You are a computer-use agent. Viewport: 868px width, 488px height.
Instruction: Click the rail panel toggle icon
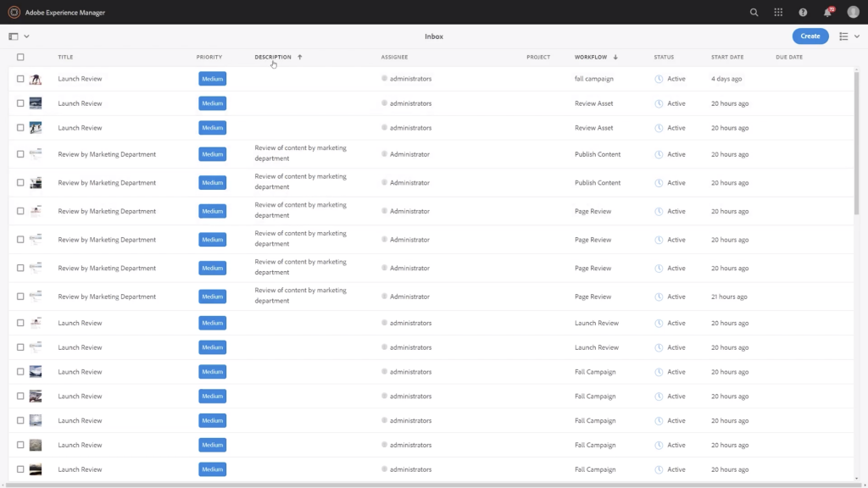[x=14, y=36]
